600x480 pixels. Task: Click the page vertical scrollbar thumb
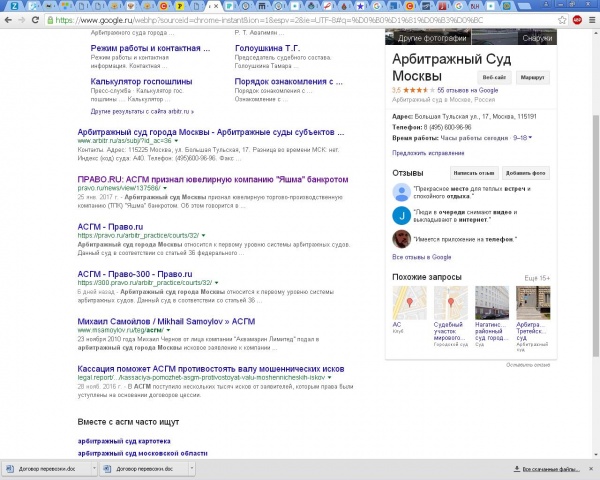(595, 235)
